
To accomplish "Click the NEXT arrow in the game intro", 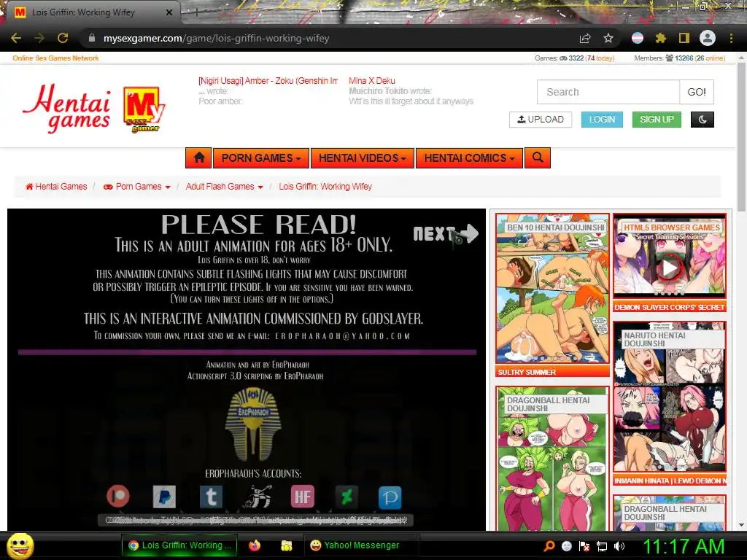I will tap(446, 234).
